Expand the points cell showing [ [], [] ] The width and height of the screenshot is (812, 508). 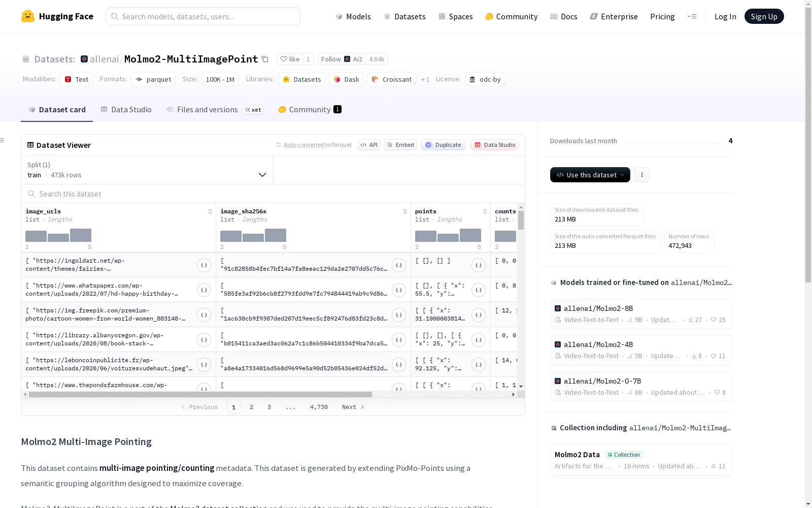pyautogui.click(x=479, y=265)
